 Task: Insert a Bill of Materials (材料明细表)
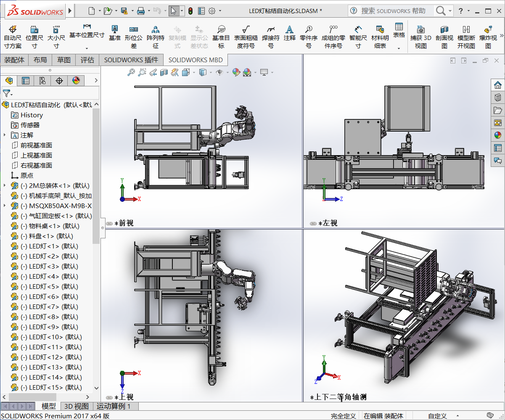pyautogui.click(x=380, y=37)
